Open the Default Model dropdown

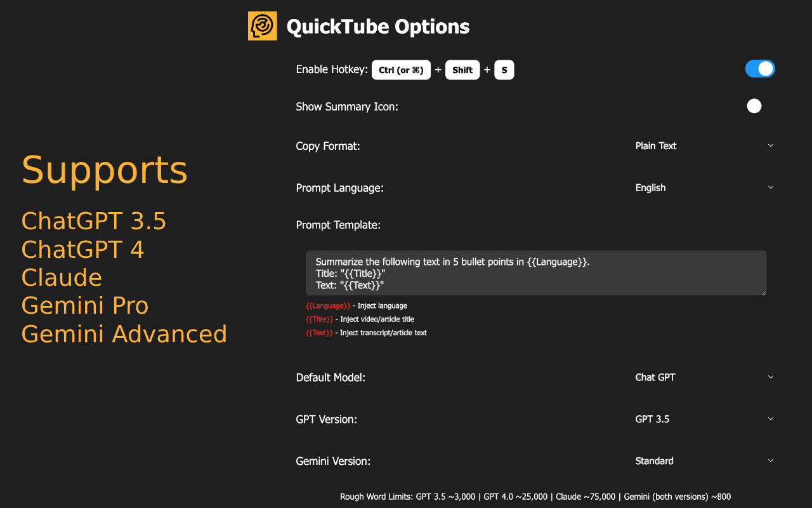[x=703, y=377]
